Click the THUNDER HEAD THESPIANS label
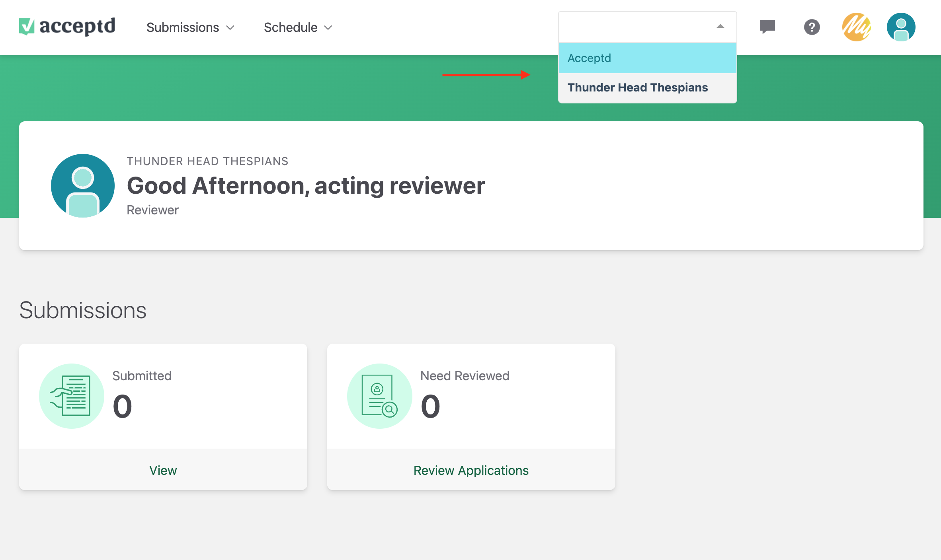This screenshot has height=560, width=941. [x=207, y=161]
